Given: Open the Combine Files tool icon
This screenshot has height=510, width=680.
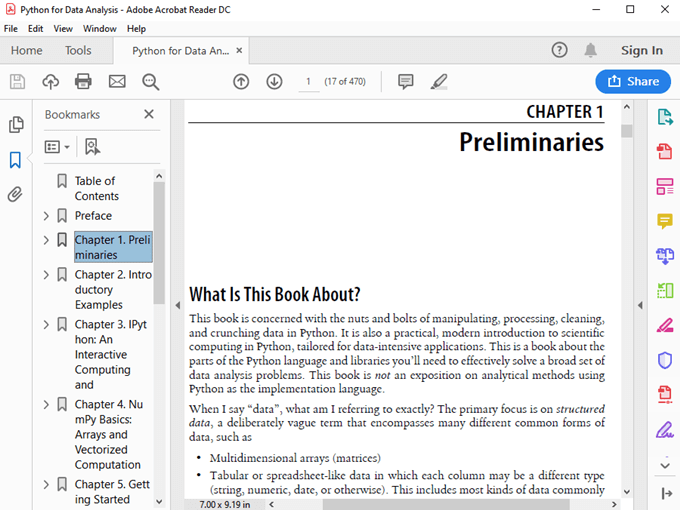Looking at the screenshot, I should [x=665, y=256].
